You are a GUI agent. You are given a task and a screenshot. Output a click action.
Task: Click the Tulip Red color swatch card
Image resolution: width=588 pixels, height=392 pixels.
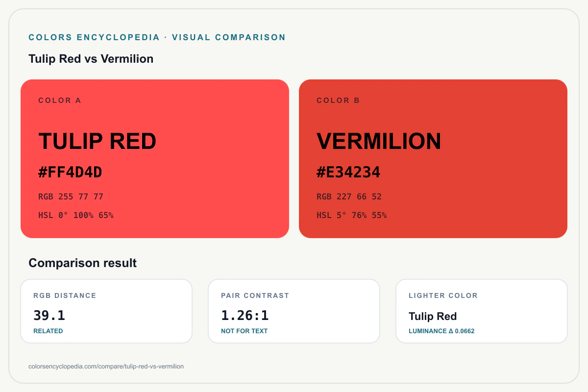click(x=155, y=159)
